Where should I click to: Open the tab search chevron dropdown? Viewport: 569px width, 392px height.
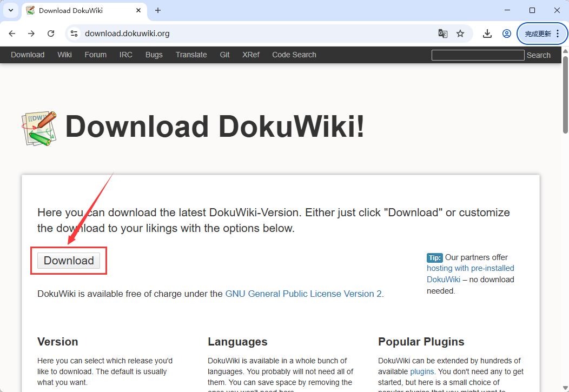click(10, 10)
